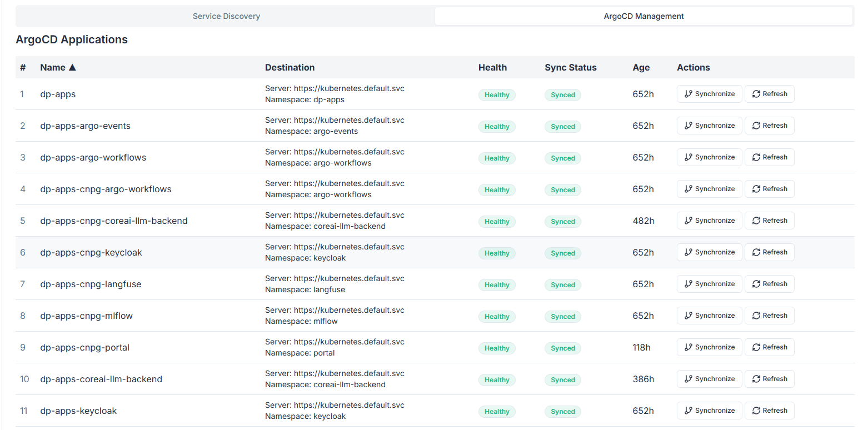
Task: Click Refresh icon for dp-apps-cnpg-mlflow
Action: [x=756, y=316]
